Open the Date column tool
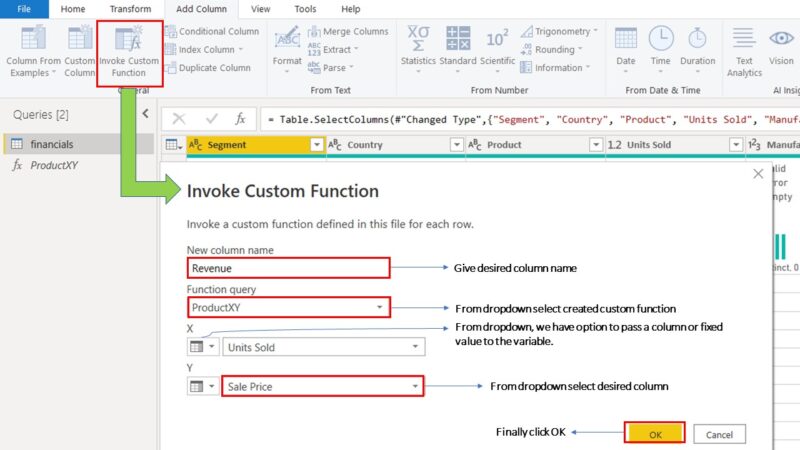The width and height of the screenshot is (800, 450). click(x=626, y=40)
